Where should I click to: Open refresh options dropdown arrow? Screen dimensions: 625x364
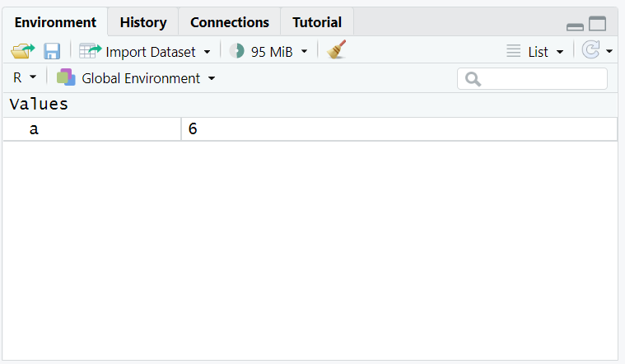pyautogui.click(x=609, y=51)
